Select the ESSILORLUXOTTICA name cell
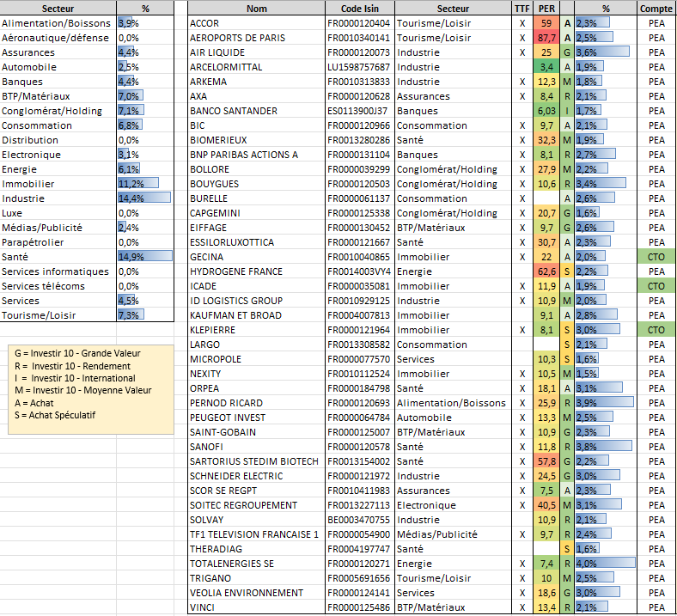Viewport: 677px width, 616px height. (257, 242)
